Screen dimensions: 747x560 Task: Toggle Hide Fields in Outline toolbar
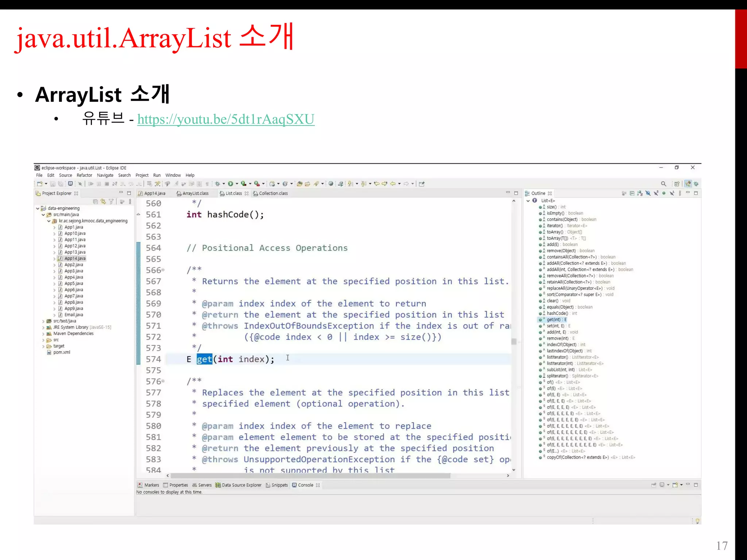click(x=648, y=193)
